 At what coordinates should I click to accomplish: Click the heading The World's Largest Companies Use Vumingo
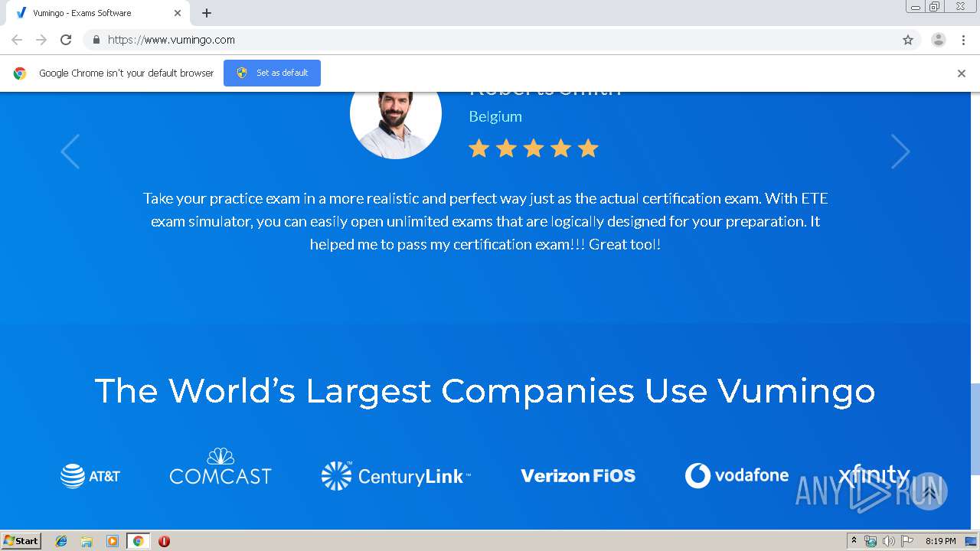coord(485,390)
